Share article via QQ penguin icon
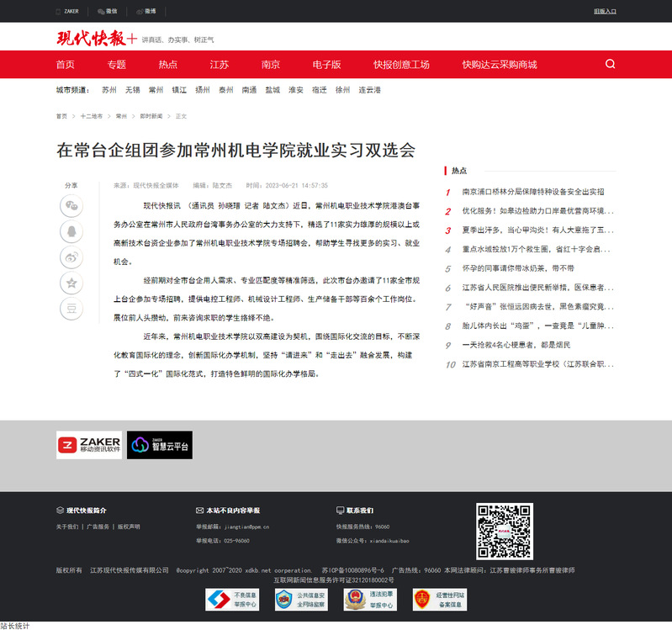 (72, 231)
